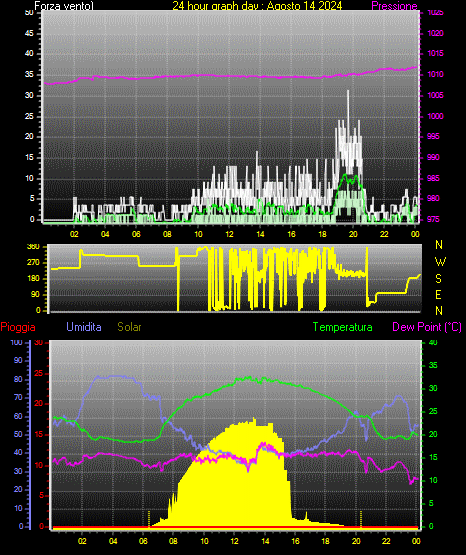Click the Forza vento title label
Viewport: 466px width, 555px height.
pos(64,6)
